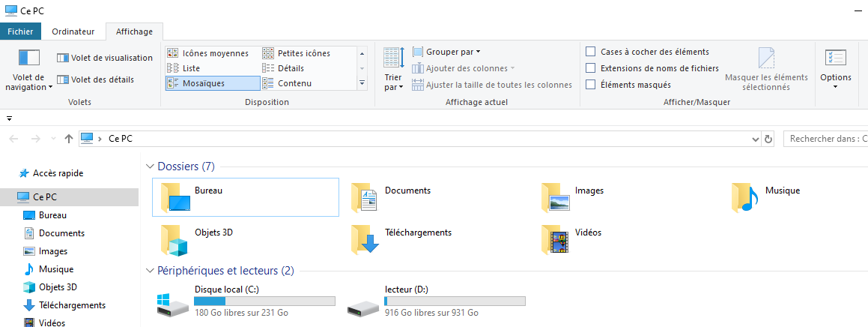
Task: Click the 180 Go libres sur 231 Go text
Action: [241, 313]
